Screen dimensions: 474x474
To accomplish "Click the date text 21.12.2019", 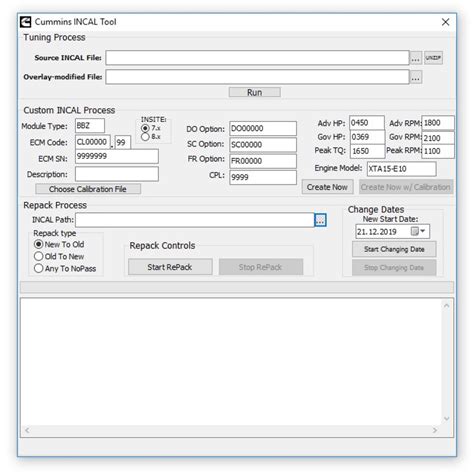I will click(x=377, y=232).
